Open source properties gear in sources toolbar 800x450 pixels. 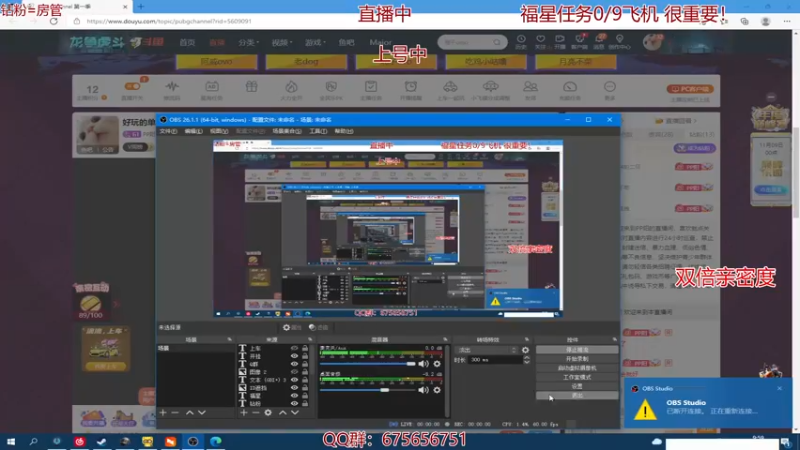click(x=268, y=412)
